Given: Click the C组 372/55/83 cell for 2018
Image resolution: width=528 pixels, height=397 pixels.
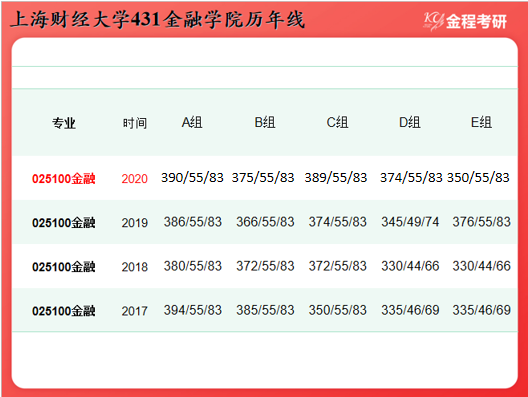Looking at the screenshot, I should click(x=337, y=266).
